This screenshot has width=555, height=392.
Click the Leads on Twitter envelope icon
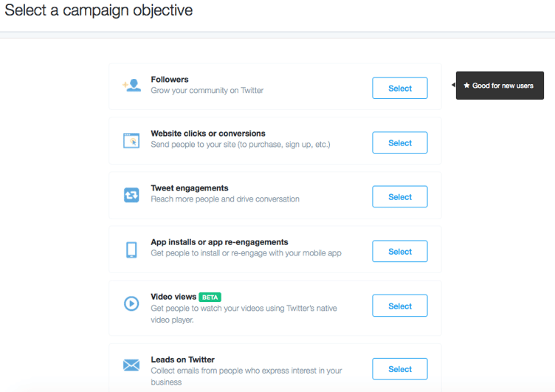point(131,365)
